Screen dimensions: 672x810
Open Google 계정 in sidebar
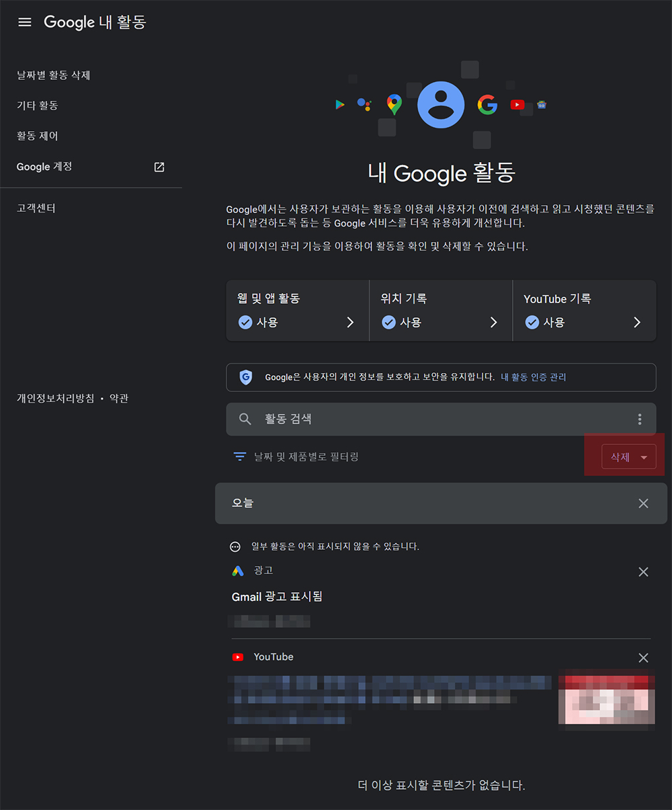pyautogui.click(x=44, y=167)
